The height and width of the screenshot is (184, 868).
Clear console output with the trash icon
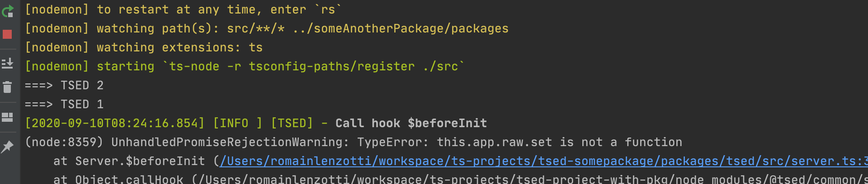pyautogui.click(x=7, y=87)
